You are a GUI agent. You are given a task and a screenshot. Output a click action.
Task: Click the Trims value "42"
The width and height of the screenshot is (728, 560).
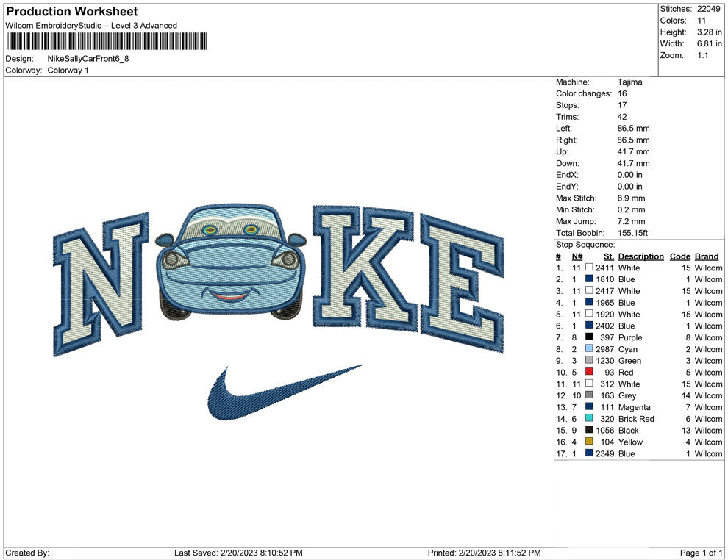coord(622,117)
